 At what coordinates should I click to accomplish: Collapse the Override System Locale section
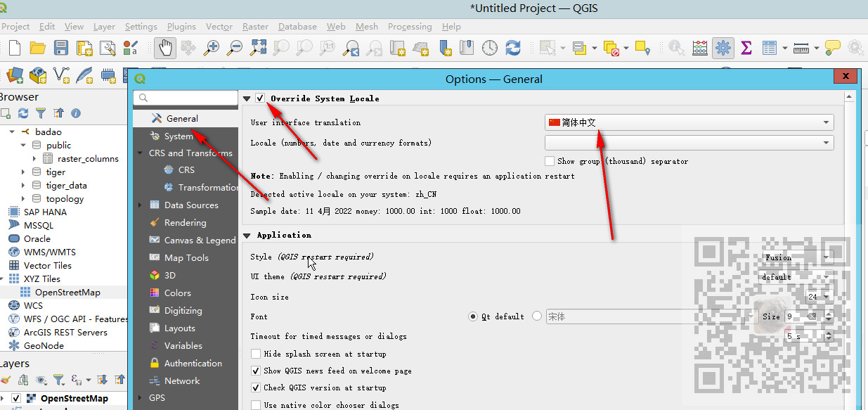247,98
